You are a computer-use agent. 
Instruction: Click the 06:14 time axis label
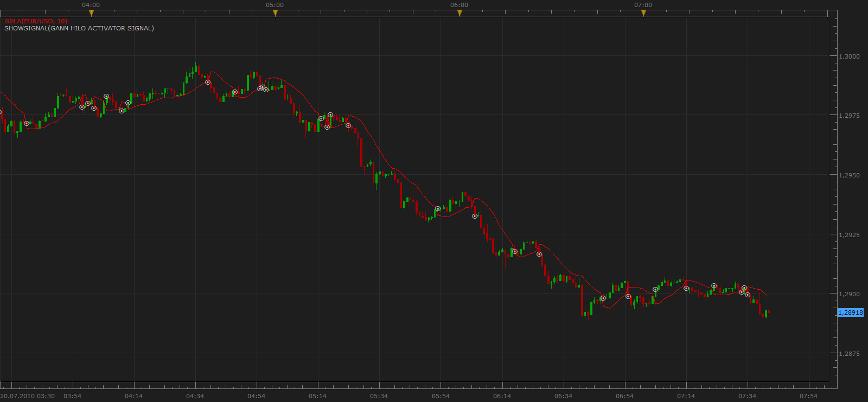(x=502, y=396)
